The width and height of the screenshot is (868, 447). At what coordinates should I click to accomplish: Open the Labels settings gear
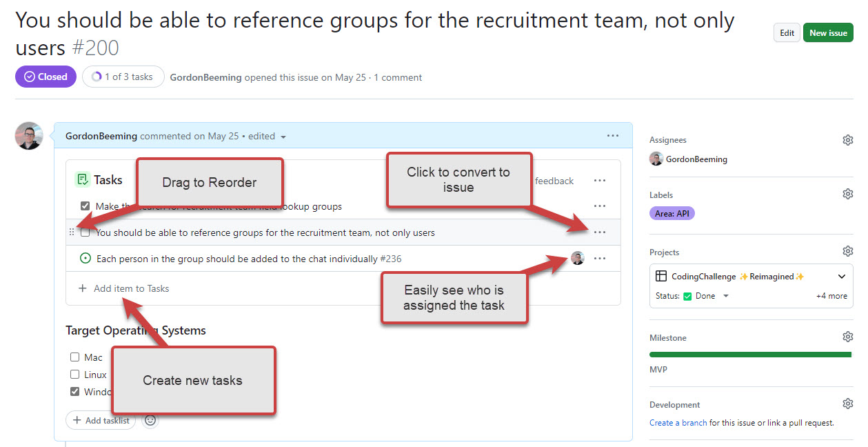[847, 195]
